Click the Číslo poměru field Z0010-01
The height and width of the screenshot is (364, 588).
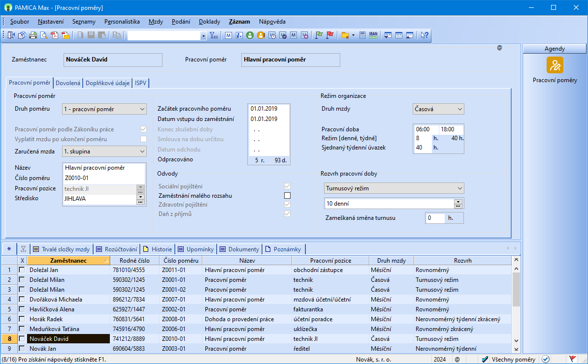pos(103,178)
